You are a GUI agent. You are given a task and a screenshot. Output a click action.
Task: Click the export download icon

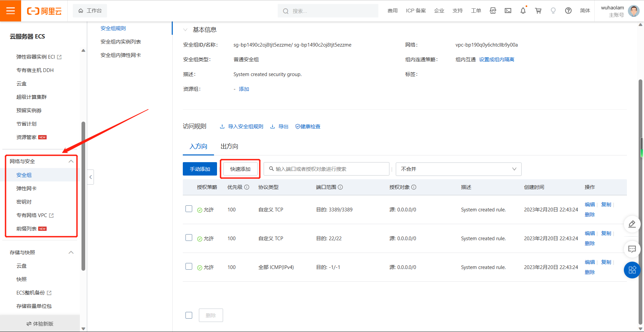(x=272, y=126)
